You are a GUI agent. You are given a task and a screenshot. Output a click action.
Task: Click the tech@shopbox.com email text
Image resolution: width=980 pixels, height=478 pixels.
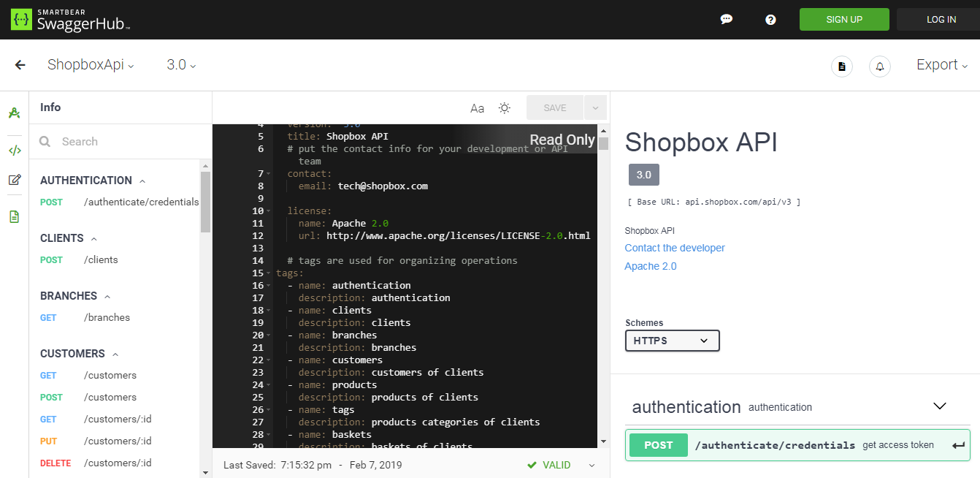[x=383, y=186]
